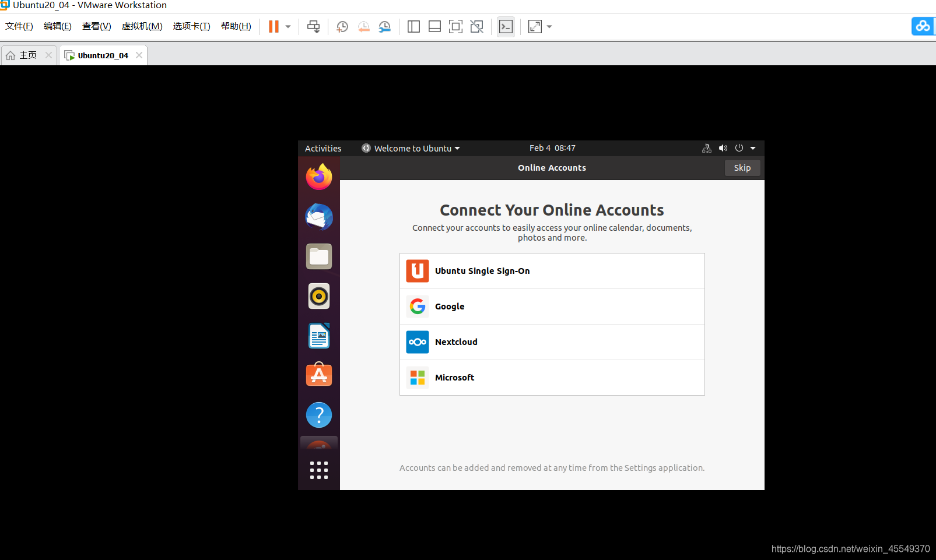Open the 帮助(H) menu
Viewport: 936px width, 560px height.
click(x=236, y=26)
